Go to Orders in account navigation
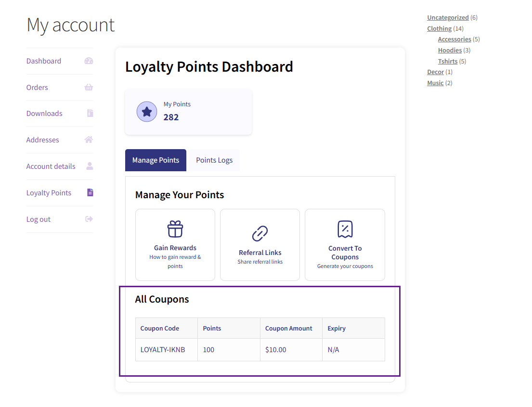 tap(37, 88)
